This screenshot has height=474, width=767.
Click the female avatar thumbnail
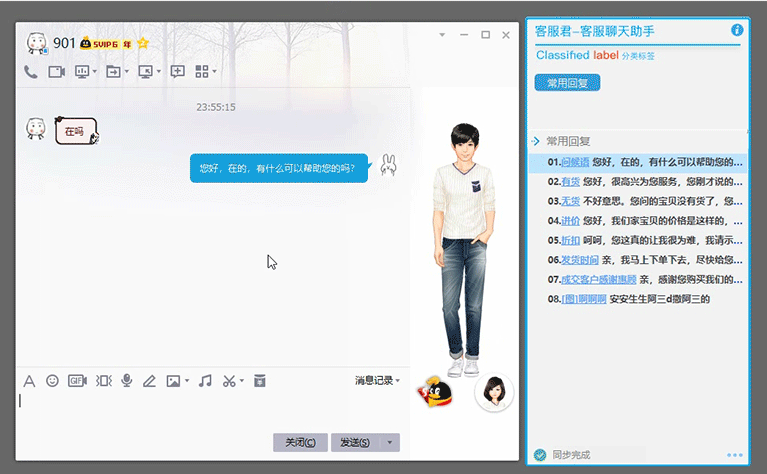tap(494, 392)
